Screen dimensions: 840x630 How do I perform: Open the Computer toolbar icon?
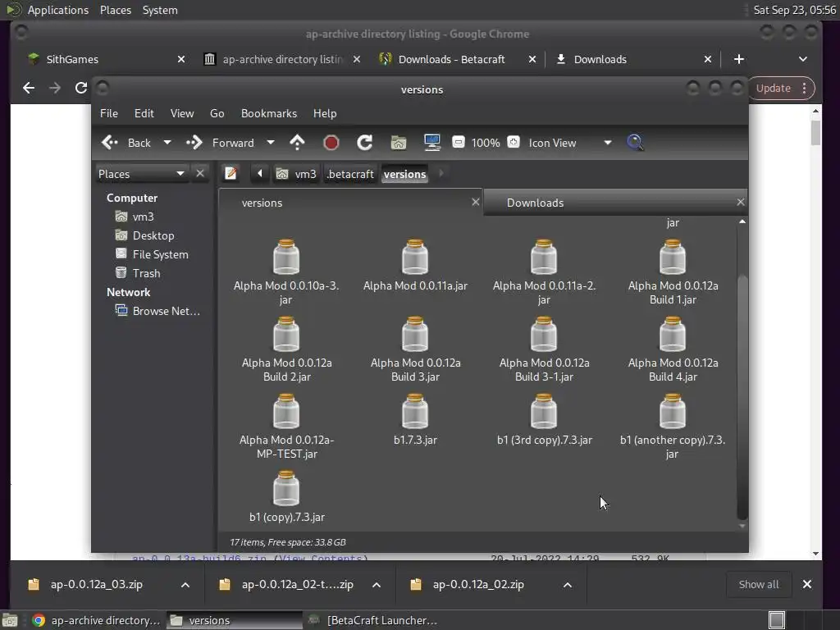click(431, 143)
